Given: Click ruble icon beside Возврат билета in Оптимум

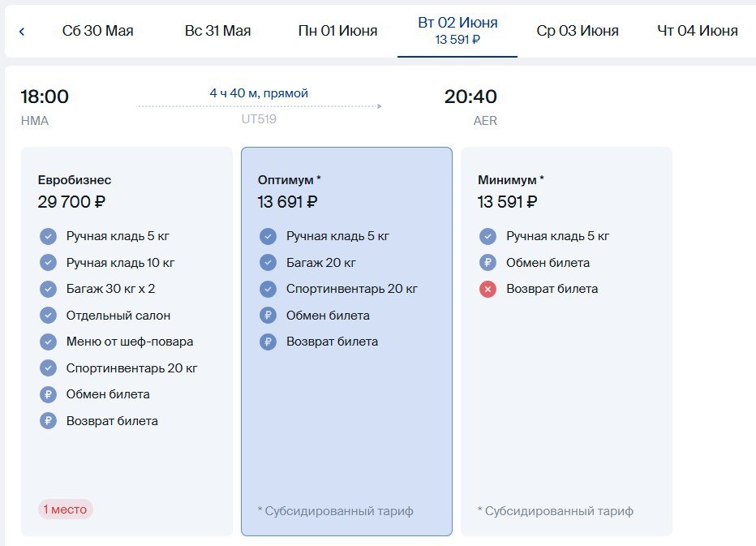Looking at the screenshot, I should pyautogui.click(x=268, y=342).
